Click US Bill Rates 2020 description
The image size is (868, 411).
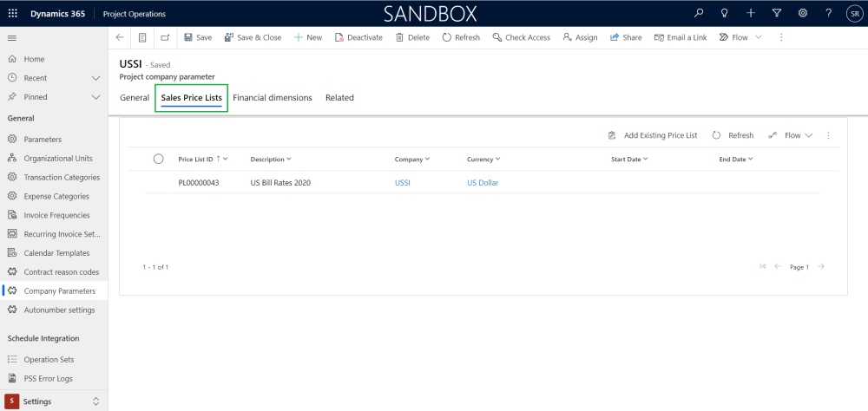(280, 183)
